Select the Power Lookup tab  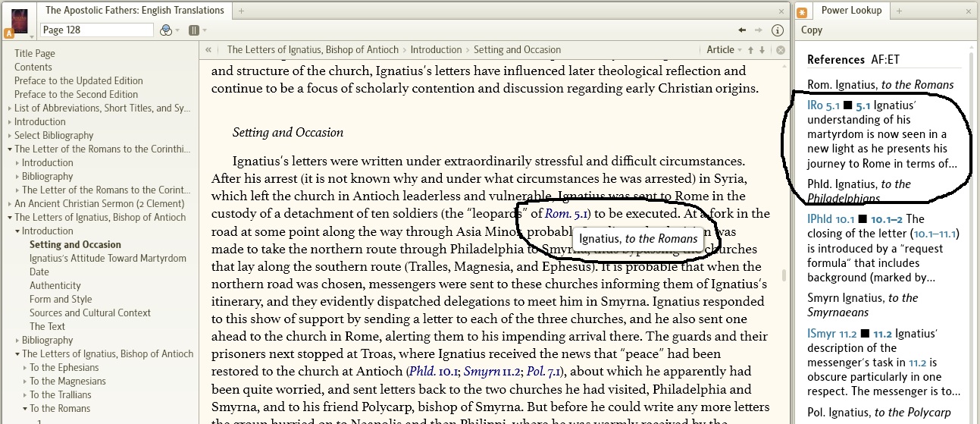[851, 11]
